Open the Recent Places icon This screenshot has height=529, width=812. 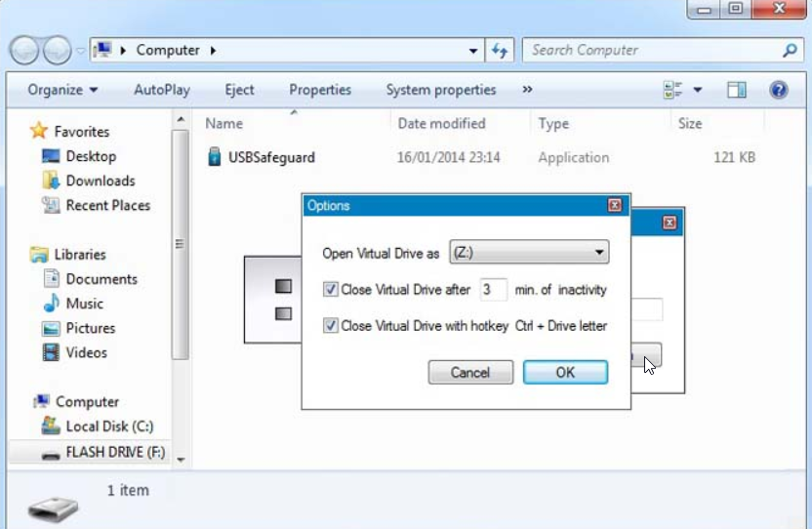click(x=51, y=205)
